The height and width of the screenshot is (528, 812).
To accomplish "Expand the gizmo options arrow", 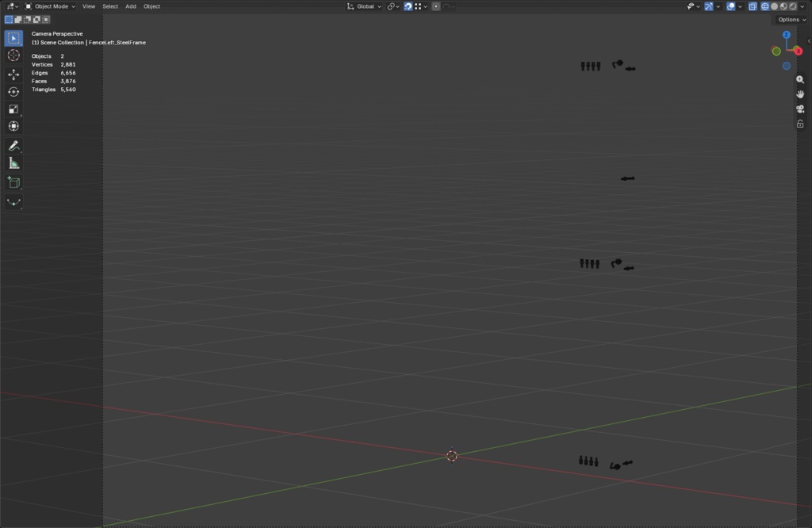I will 718,6.
